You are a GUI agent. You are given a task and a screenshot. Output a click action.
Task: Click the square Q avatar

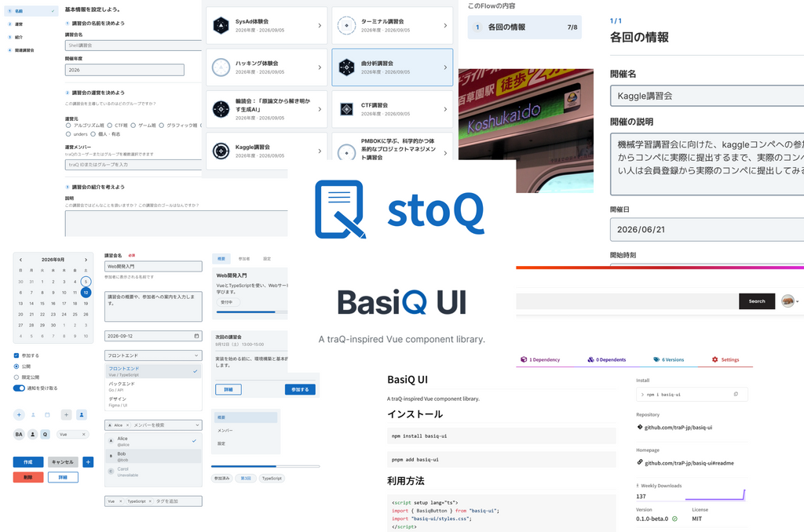click(45, 434)
